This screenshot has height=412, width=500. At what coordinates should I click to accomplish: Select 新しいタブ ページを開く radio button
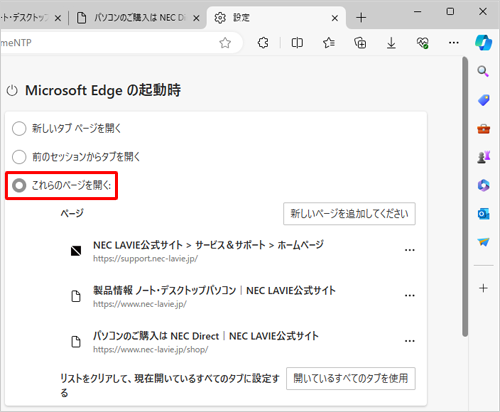click(x=19, y=128)
